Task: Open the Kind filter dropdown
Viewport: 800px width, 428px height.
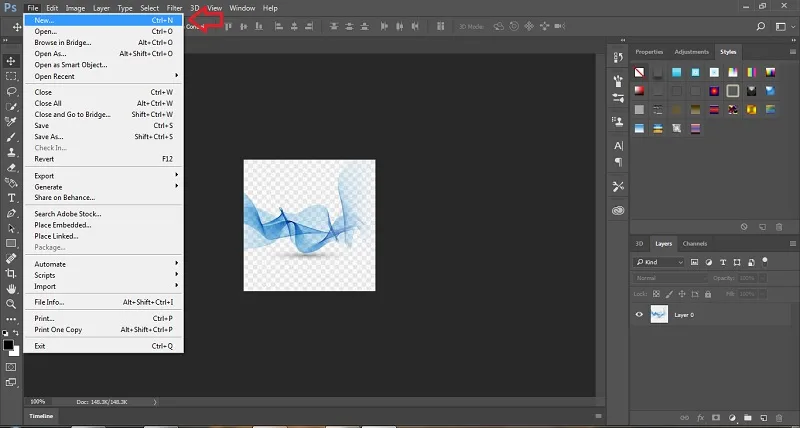Action: [659, 262]
